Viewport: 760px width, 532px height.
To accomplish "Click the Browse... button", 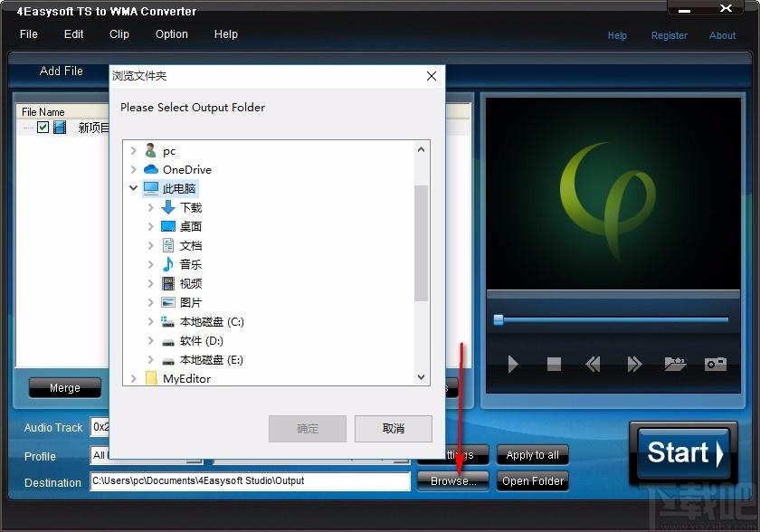I will (453, 480).
